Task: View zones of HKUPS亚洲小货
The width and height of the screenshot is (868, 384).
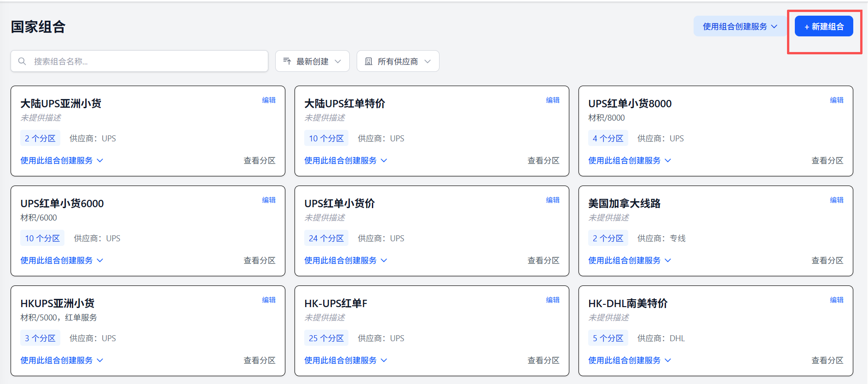Action: (259, 360)
